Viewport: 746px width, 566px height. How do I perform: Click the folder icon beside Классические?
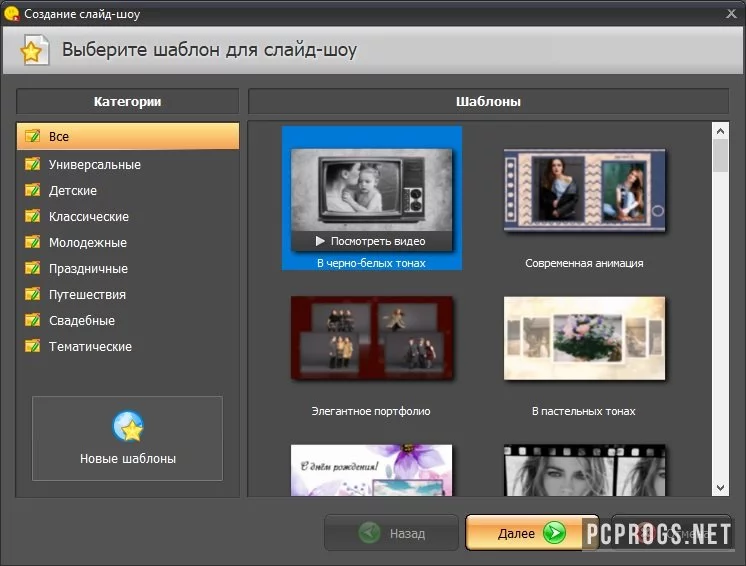click(32, 216)
